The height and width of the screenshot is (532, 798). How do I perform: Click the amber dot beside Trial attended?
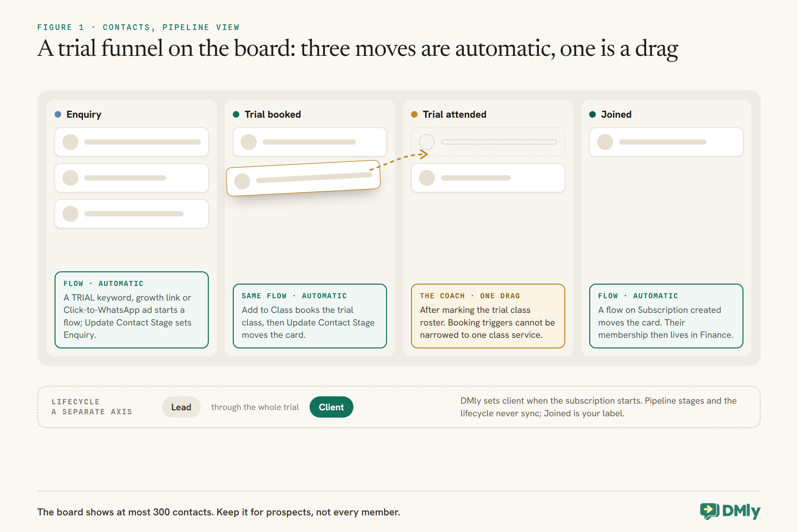tap(414, 114)
